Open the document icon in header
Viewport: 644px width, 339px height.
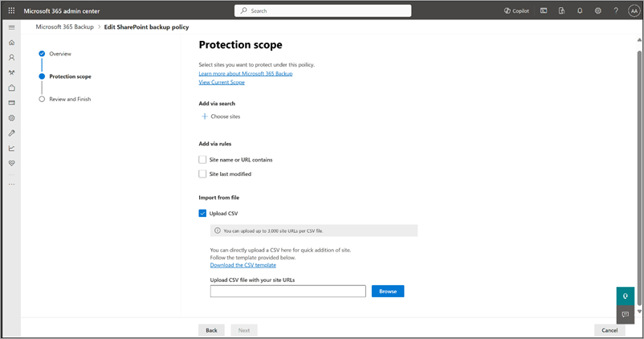[561, 10]
